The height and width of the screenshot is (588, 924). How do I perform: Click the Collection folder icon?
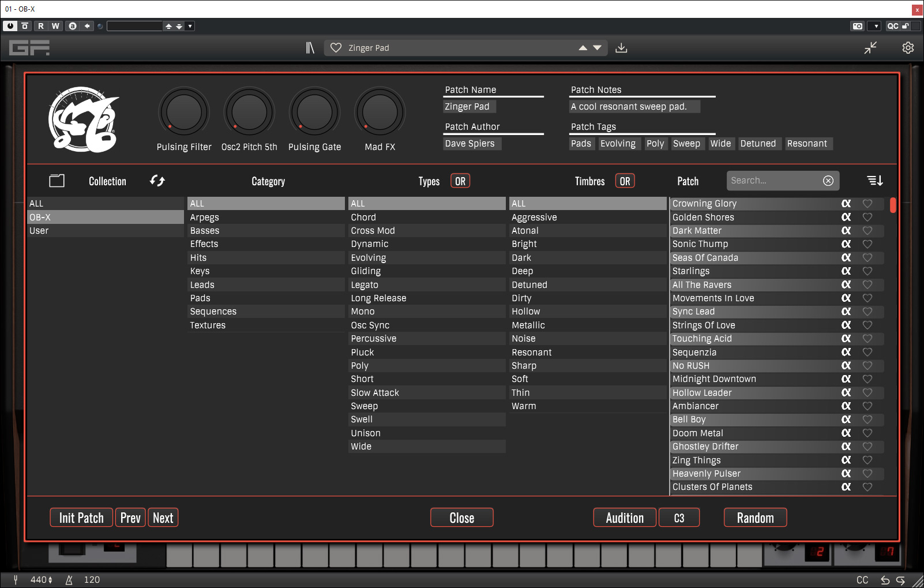pos(57,181)
